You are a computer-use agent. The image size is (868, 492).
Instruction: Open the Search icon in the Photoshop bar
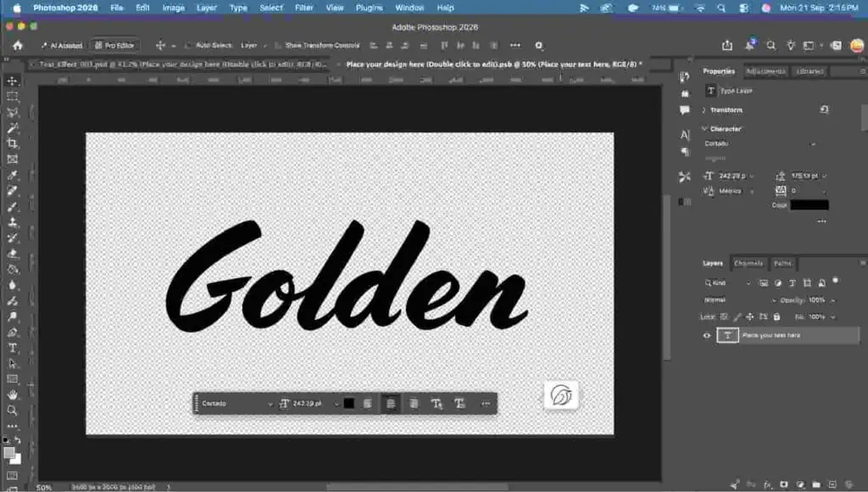coord(771,46)
